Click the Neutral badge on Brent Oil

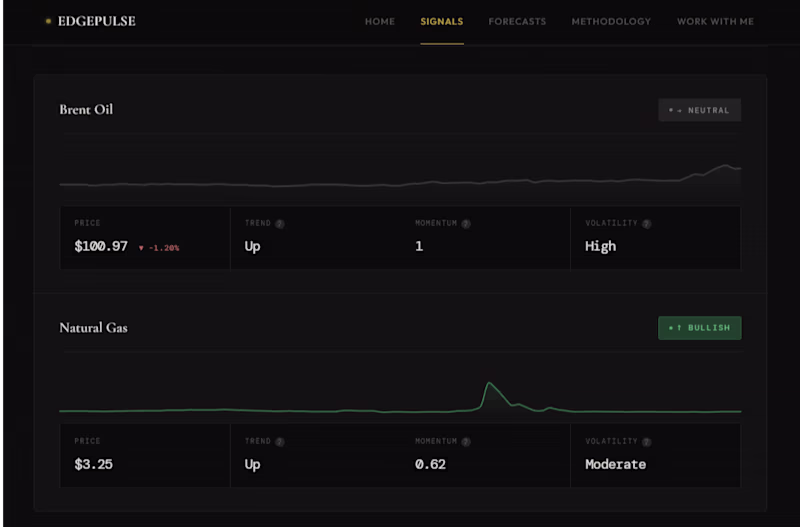tap(699, 110)
